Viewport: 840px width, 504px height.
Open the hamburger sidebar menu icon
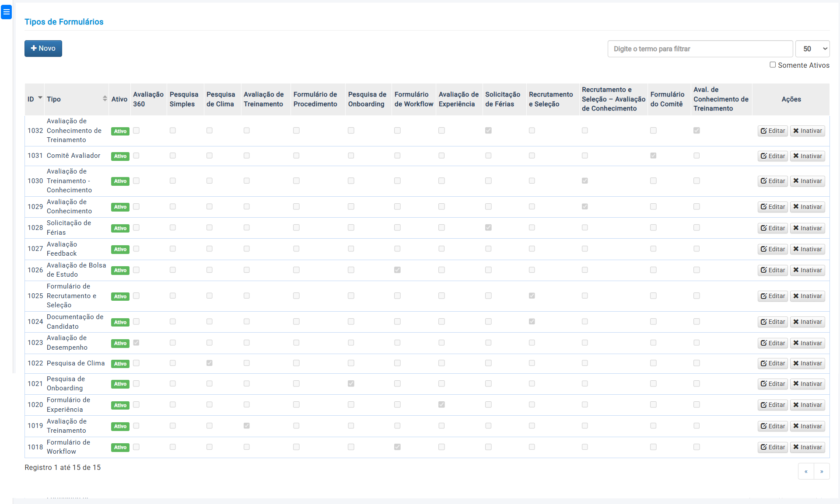(6, 12)
